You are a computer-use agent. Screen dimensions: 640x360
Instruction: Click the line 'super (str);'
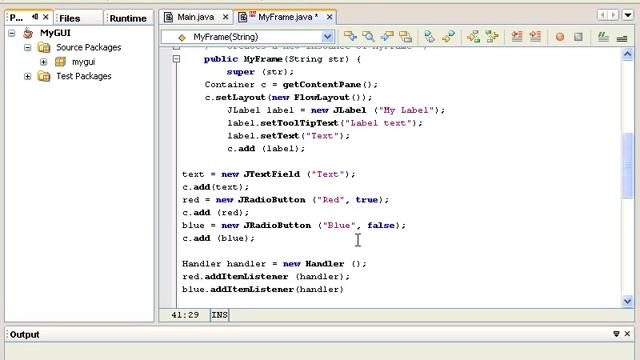point(260,72)
